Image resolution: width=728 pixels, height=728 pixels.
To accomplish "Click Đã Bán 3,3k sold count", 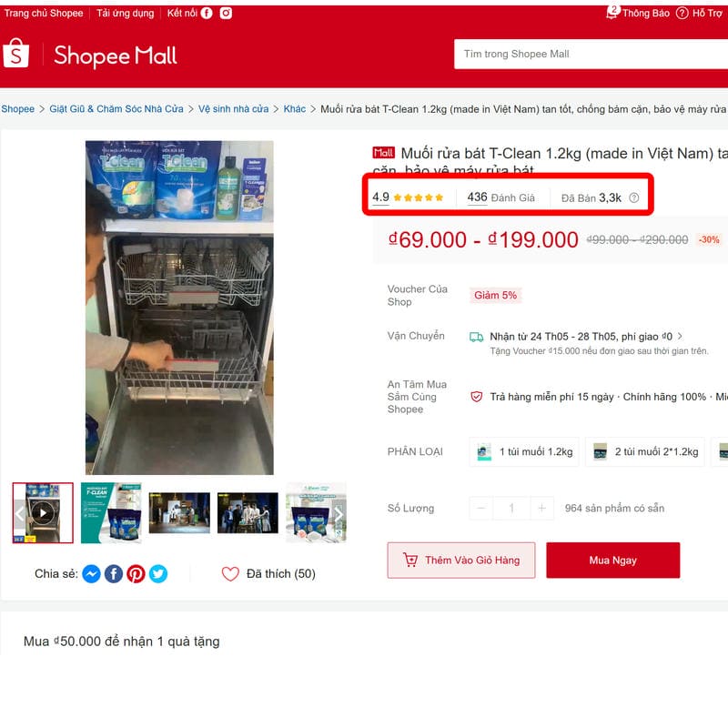I will [x=591, y=197].
